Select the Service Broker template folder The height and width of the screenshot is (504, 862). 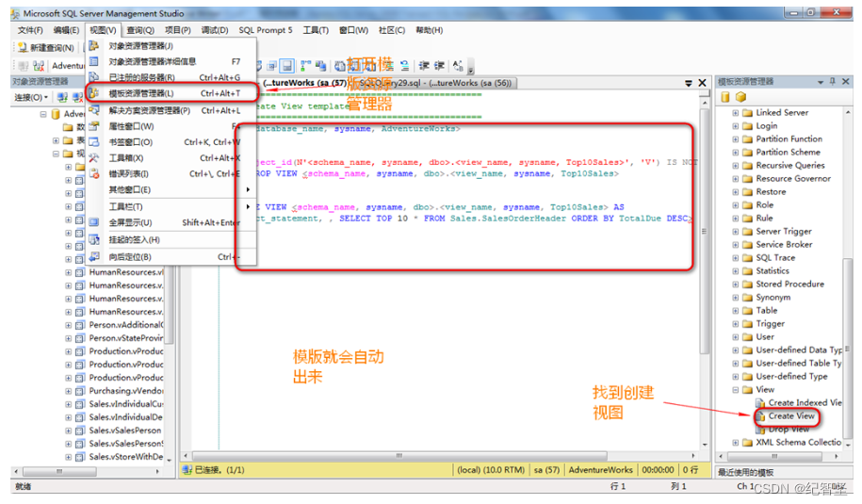(784, 245)
